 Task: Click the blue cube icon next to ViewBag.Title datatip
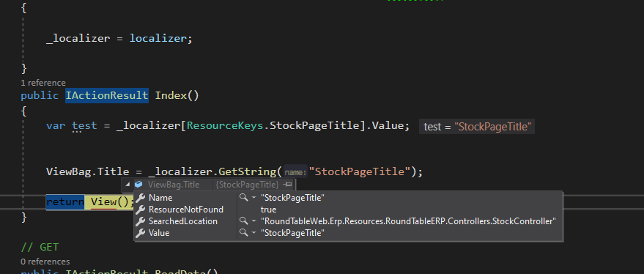(138, 185)
